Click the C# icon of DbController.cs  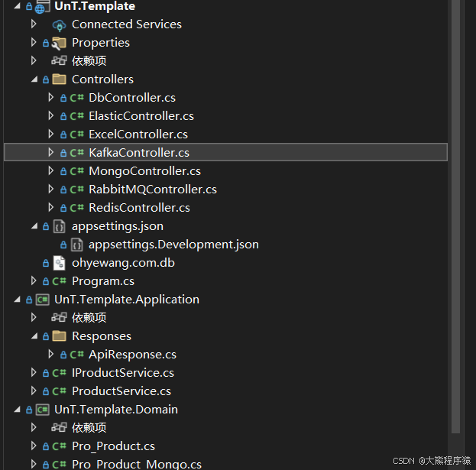(x=76, y=98)
